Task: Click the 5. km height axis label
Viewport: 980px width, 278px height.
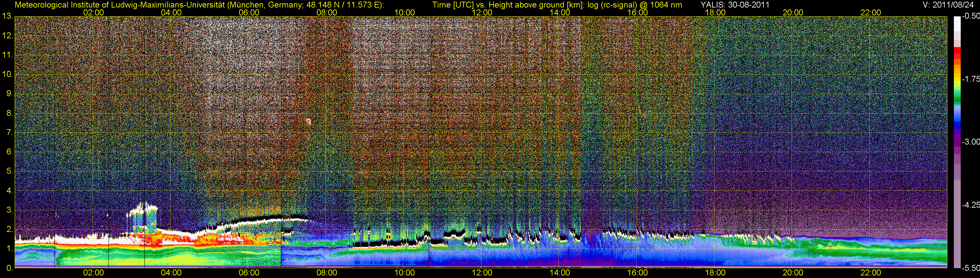Action: click(9, 171)
